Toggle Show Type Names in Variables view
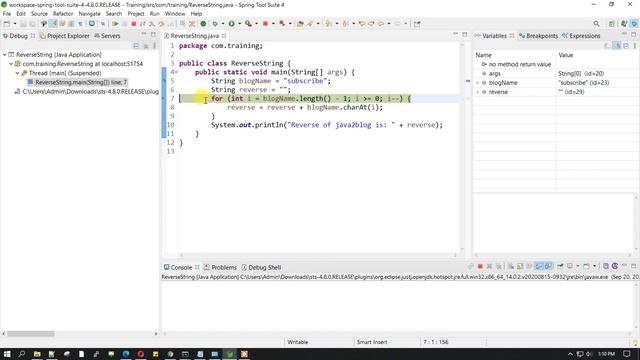640x360 pixels. pyautogui.click(x=607, y=46)
